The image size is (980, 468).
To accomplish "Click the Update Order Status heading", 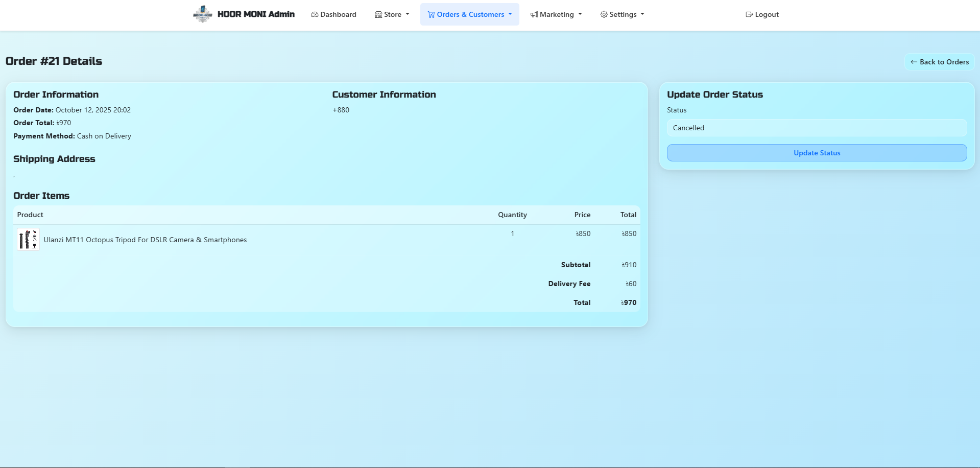I will click(715, 95).
